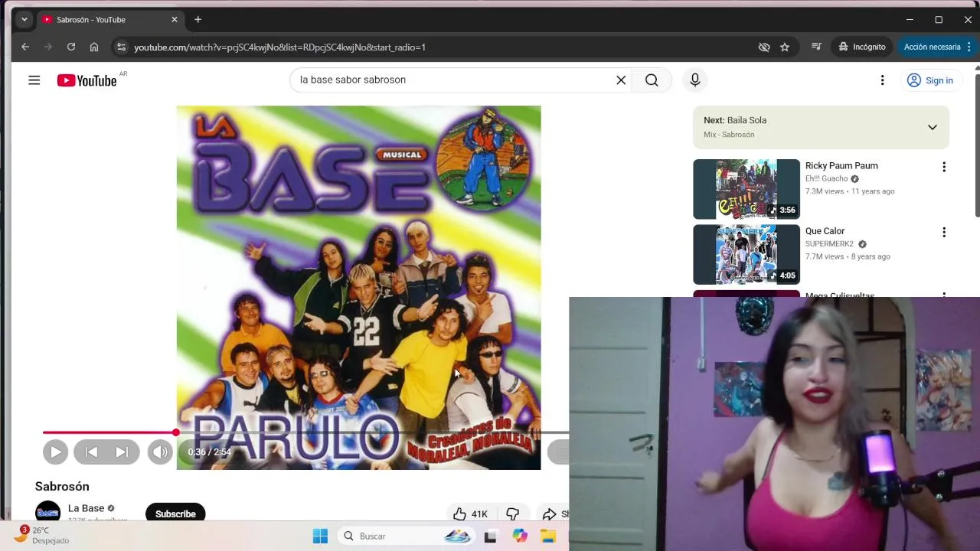
Task: Like the Sabrosón video
Action: click(470, 514)
